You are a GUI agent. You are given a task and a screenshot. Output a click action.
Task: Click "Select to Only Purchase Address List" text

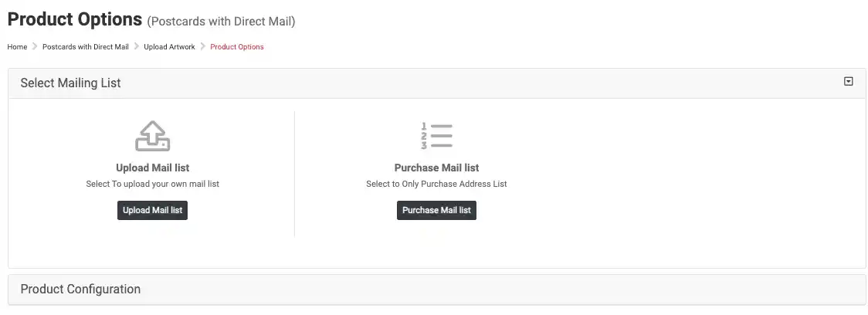click(436, 185)
